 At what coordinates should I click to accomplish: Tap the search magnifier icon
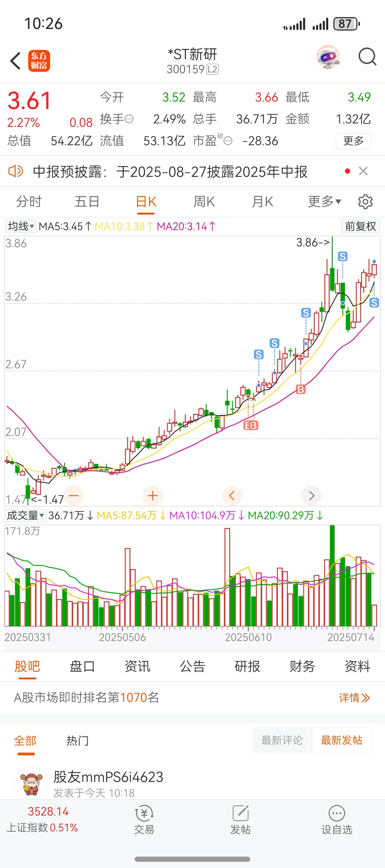(367, 56)
